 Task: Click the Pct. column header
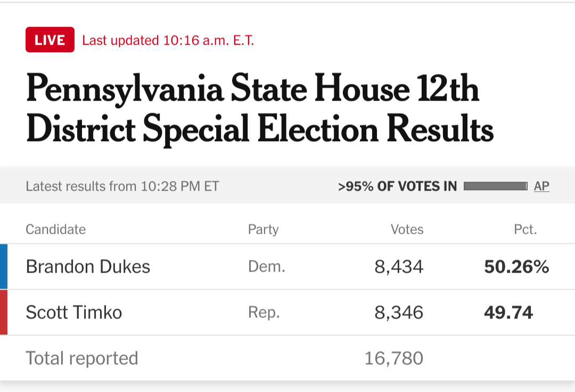[x=525, y=229]
